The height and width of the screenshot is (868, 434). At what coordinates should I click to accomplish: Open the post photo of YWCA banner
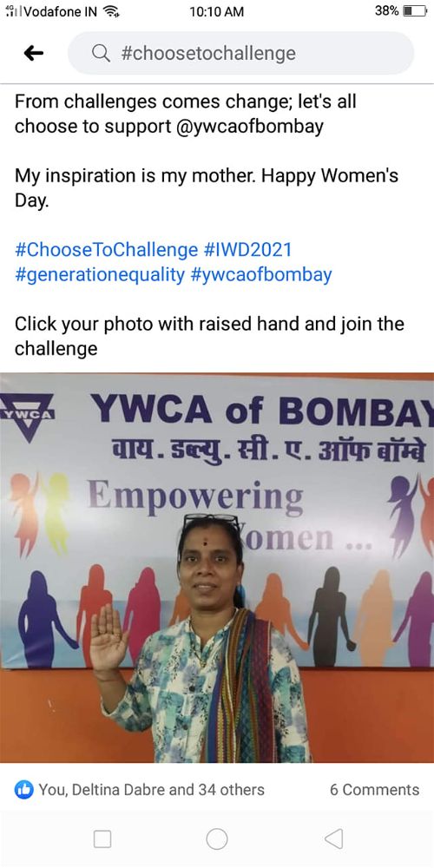(x=217, y=568)
